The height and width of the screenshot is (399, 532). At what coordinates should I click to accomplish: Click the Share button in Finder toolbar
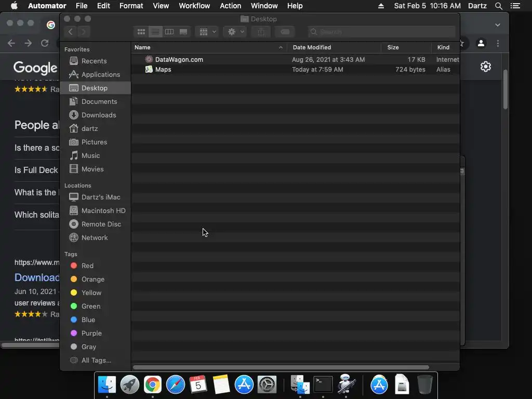tap(261, 32)
